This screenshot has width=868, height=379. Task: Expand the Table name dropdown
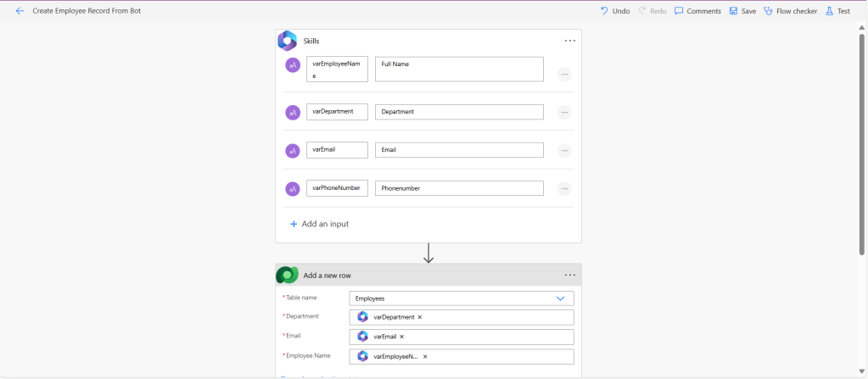point(560,298)
